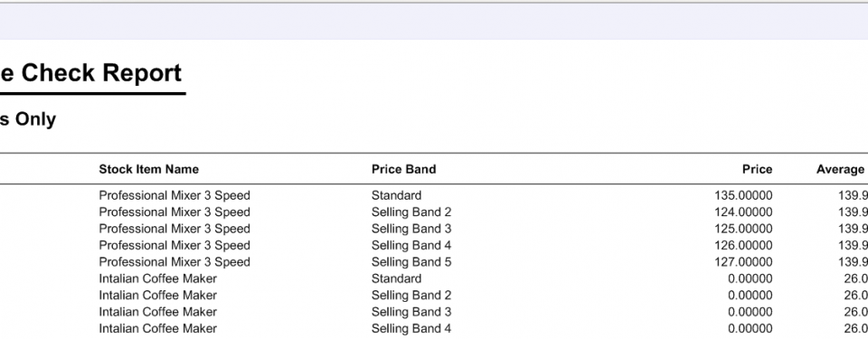Click Selling Band 5 in Professional Mixer row
Viewport: 868px width, 339px height.
click(411, 262)
